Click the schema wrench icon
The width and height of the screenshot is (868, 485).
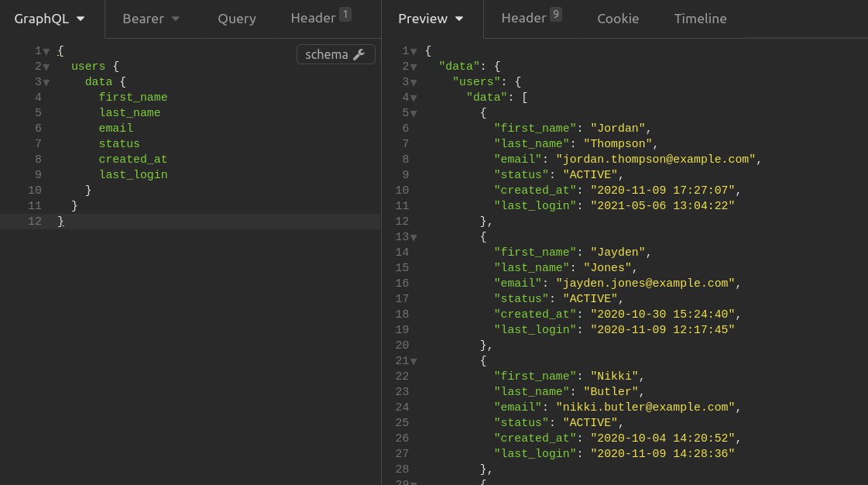(359, 54)
